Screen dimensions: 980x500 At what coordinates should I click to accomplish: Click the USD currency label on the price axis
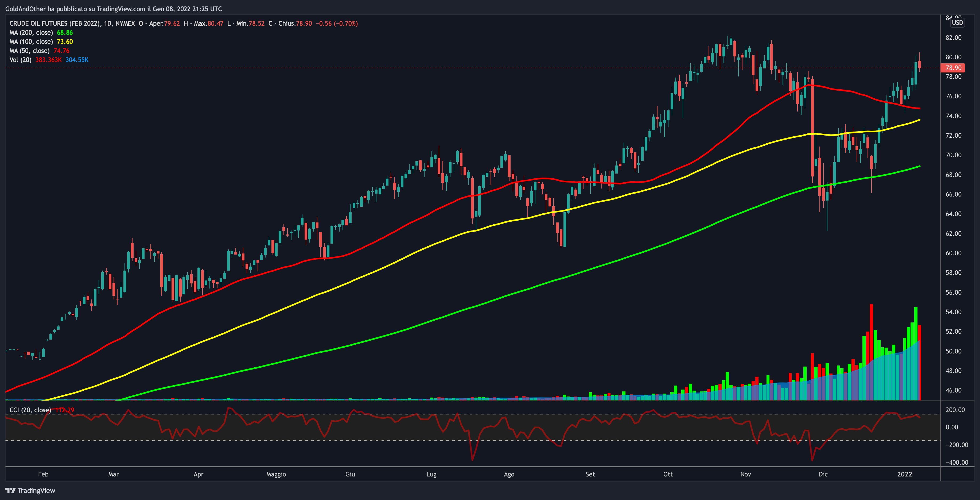point(957,22)
